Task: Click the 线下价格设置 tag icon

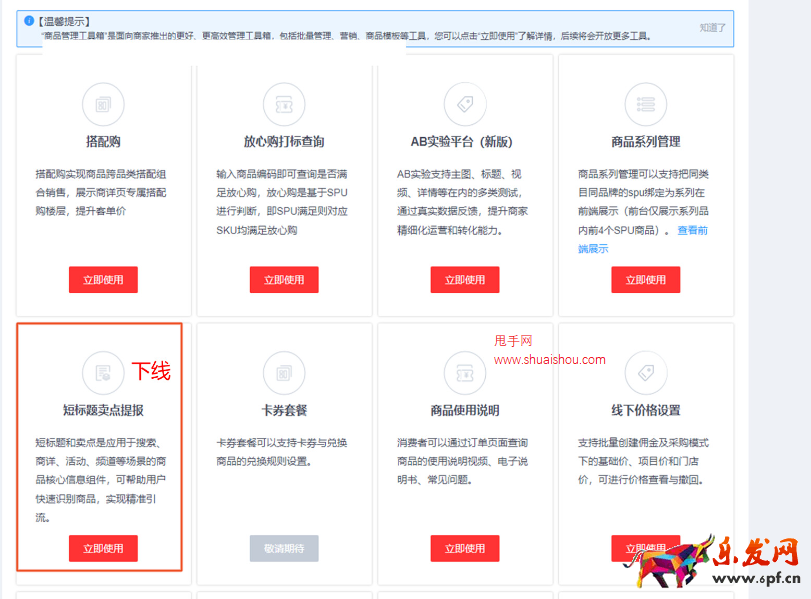Action: pos(645,372)
